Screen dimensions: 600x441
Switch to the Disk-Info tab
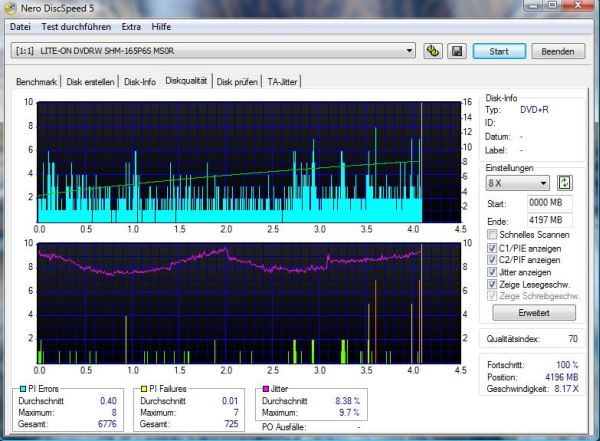tap(140, 82)
